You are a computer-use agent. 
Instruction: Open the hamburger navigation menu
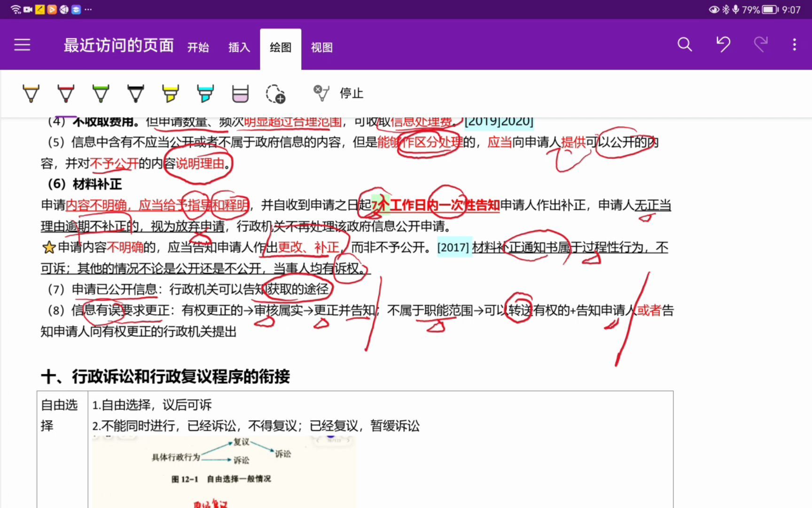[x=22, y=45]
